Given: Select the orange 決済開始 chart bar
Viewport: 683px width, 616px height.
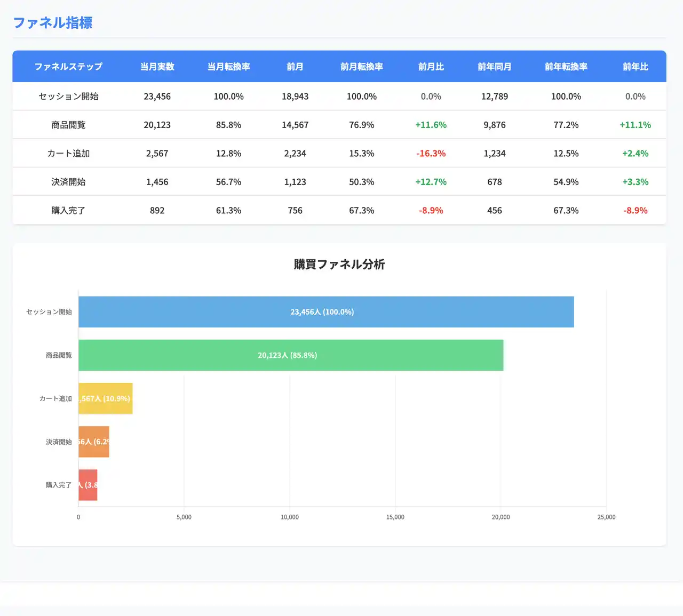Looking at the screenshot, I should click(x=94, y=442).
